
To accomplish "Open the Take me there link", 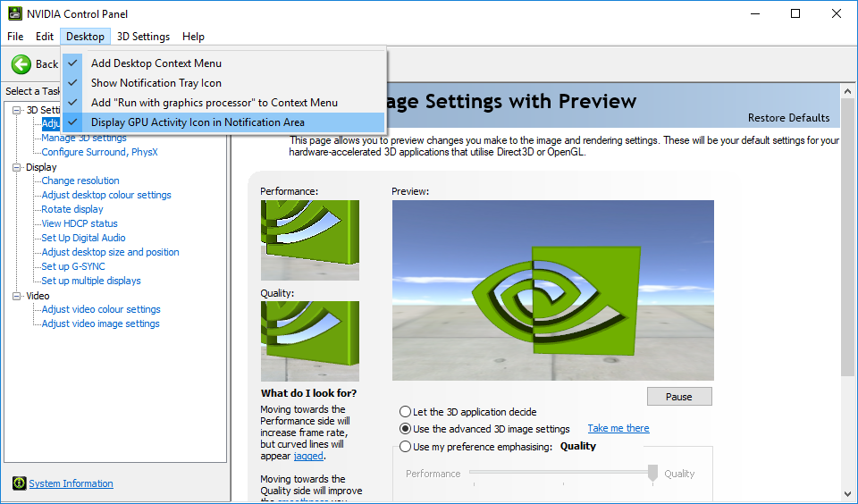I will click(x=618, y=428).
